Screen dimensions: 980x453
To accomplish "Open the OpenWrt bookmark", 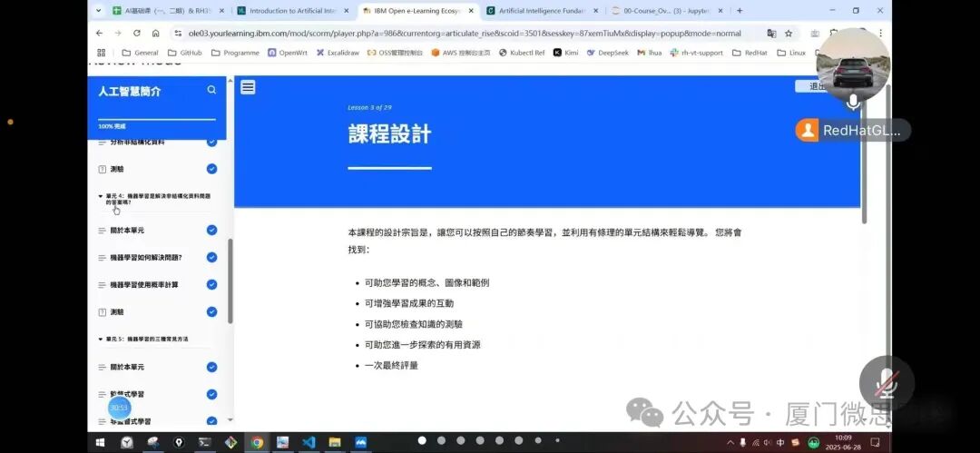I will 288,53.
